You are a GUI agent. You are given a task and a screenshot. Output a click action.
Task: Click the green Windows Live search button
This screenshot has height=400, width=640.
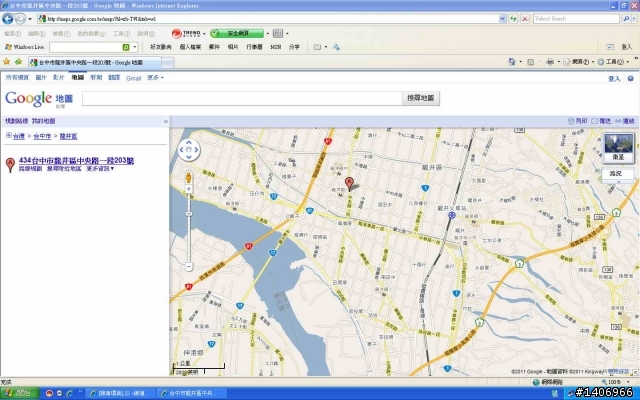126,47
